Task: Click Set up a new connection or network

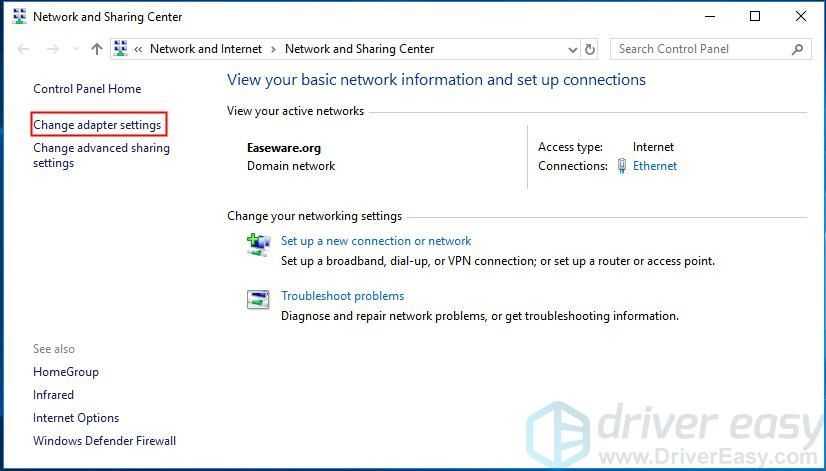Action: coord(376,241)
